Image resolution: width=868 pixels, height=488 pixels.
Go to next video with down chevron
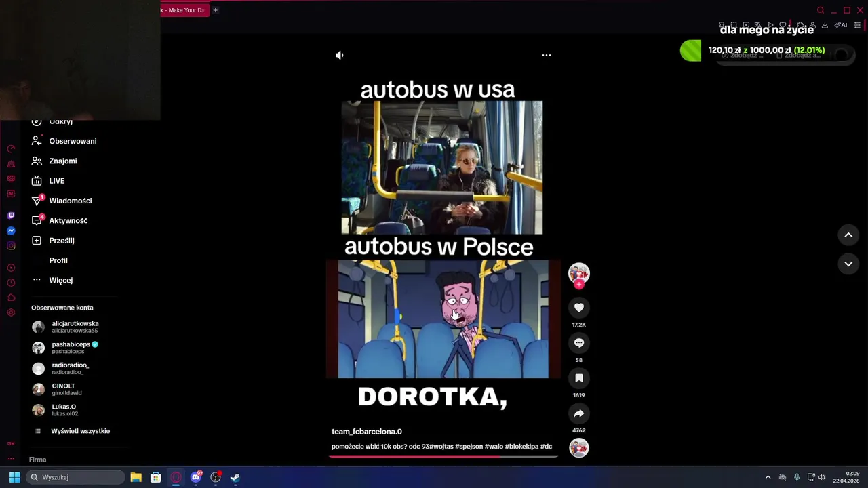(848, 264)
